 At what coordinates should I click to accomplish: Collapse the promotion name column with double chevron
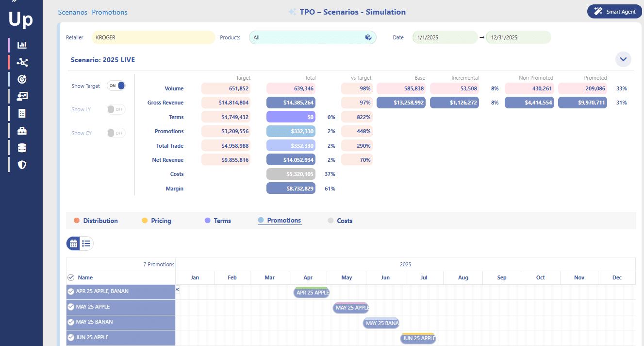coord(178,289)
